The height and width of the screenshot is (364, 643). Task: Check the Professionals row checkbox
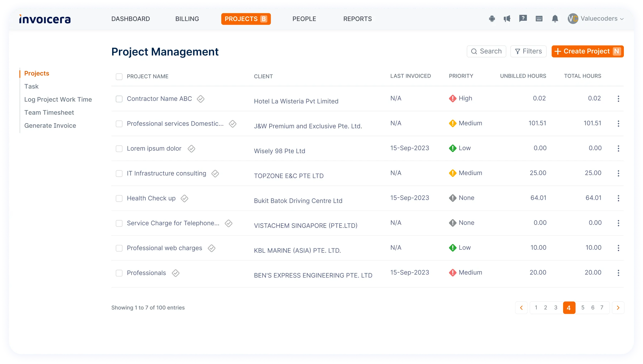click(119, 273)
